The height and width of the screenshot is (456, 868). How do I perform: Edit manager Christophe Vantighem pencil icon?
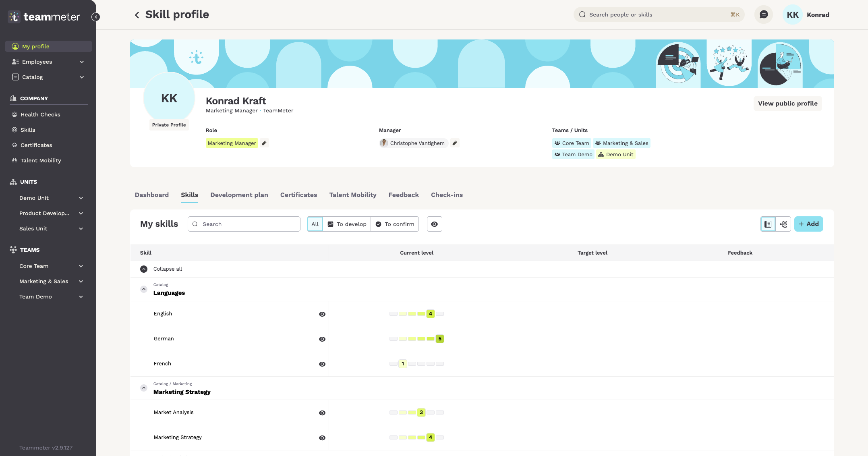click(x=455, y=143)
